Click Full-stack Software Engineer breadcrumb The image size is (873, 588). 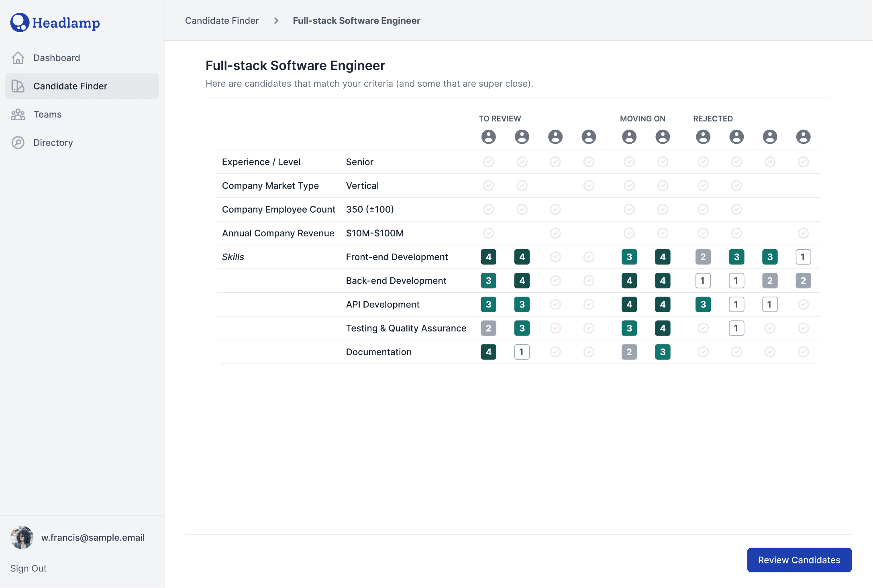[x=356, y=20]
